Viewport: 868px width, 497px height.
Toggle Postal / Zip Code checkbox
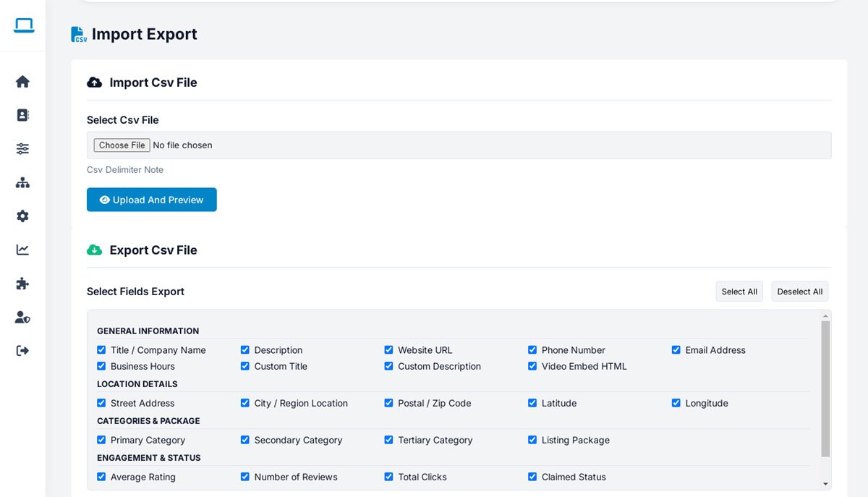[x=388, y=403]
